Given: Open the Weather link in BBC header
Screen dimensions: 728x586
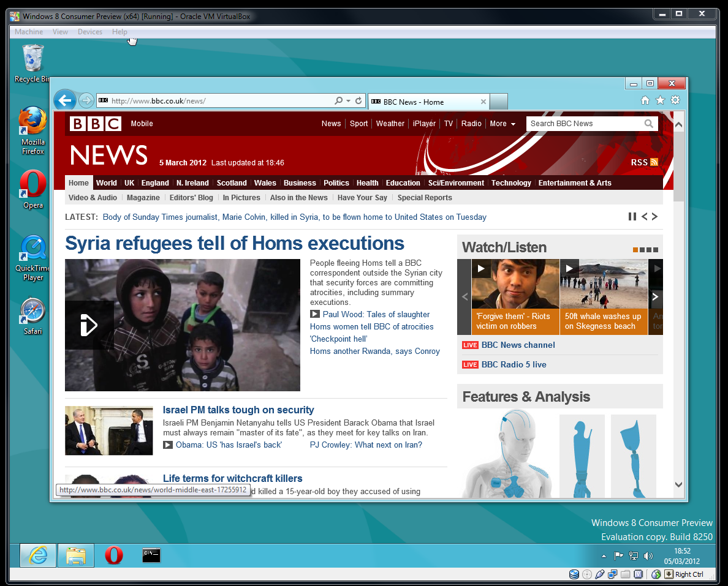Looking at the screenshot, I should [390, 124].
